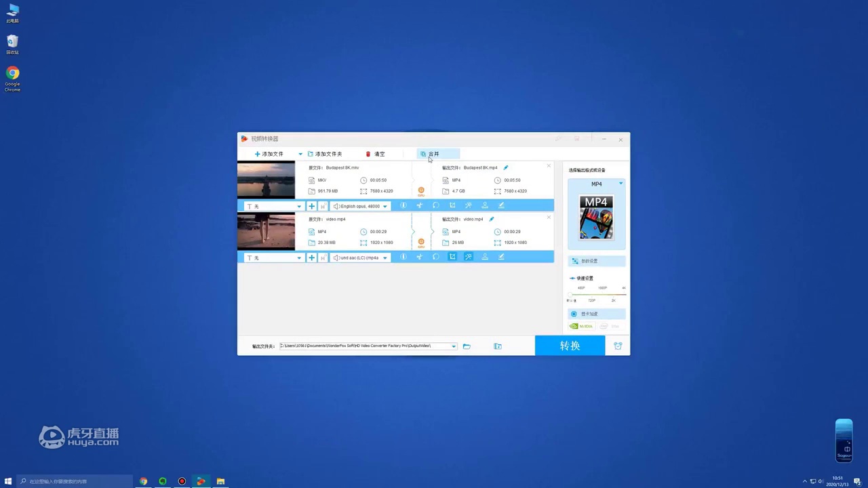Viewport: 868px width, 488px height.
Task: Open subtitle dropdown for video.mp4
Action: coord(275,258)
